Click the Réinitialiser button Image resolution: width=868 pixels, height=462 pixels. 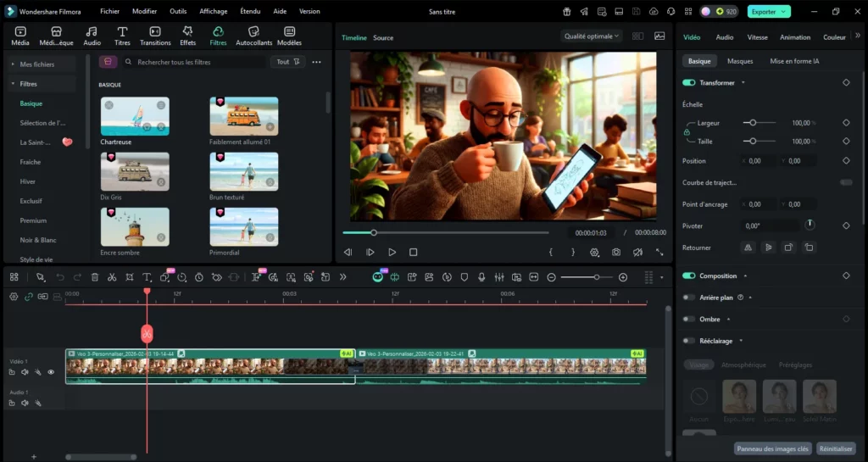click(835, 448)
